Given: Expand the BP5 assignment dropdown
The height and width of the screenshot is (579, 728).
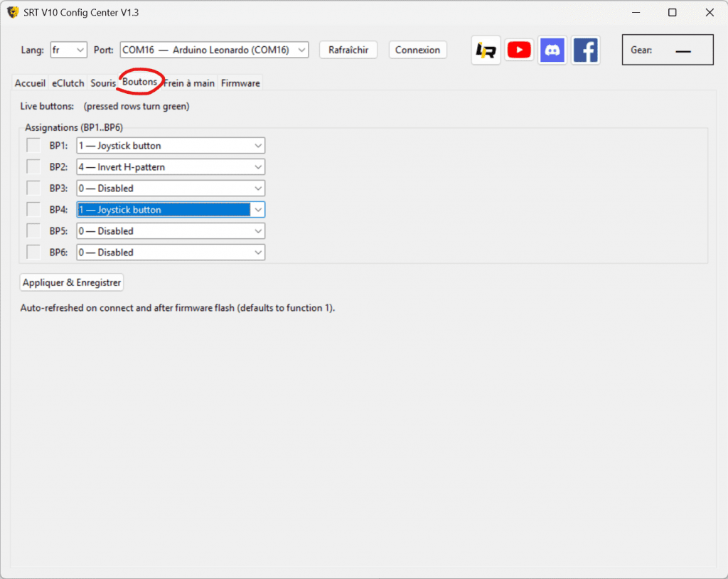Looking at the screenshot, I should (171, 231).
